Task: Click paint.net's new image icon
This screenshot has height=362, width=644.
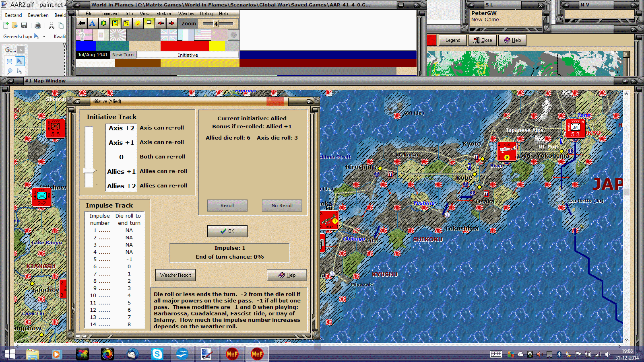Action: click(6, 25)
